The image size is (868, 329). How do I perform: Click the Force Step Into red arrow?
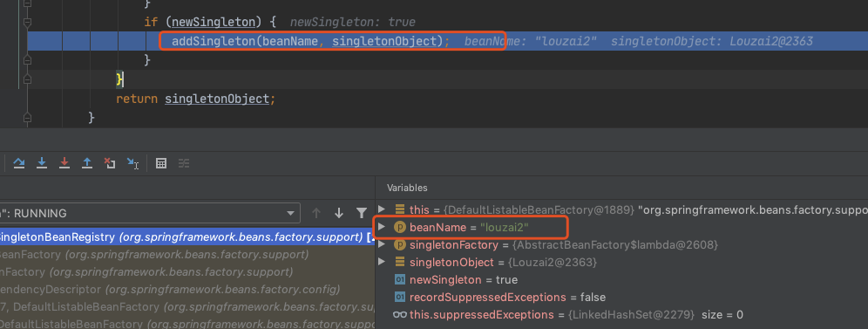coord(64,163)
